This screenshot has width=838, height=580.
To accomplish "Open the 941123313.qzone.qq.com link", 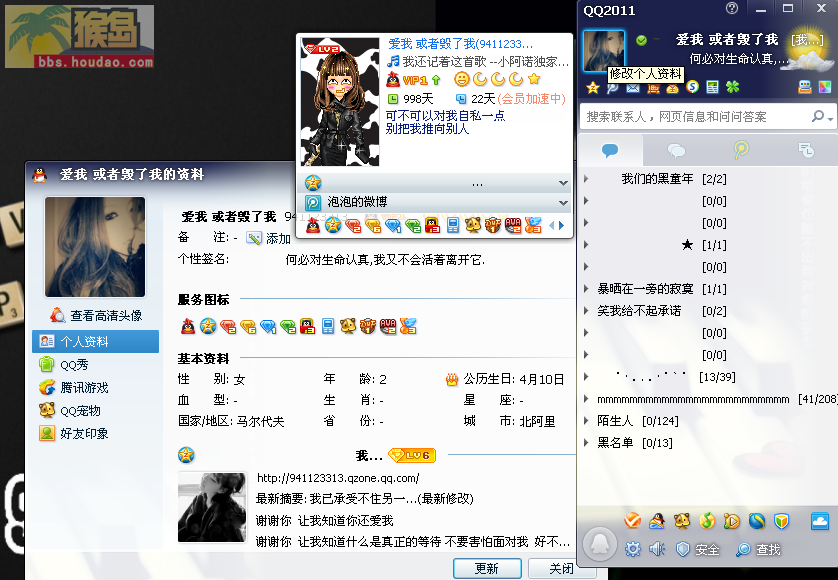I will [x=338, y=478].
